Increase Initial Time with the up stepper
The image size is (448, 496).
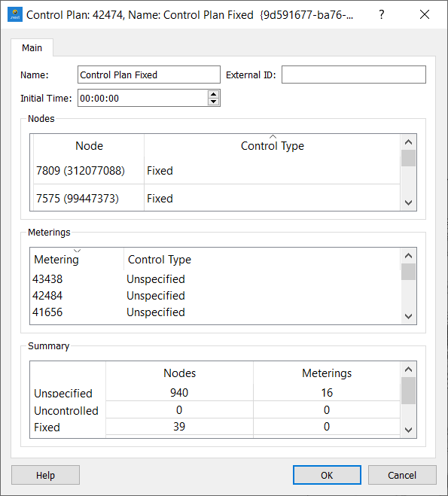click(x=214, y=94)
